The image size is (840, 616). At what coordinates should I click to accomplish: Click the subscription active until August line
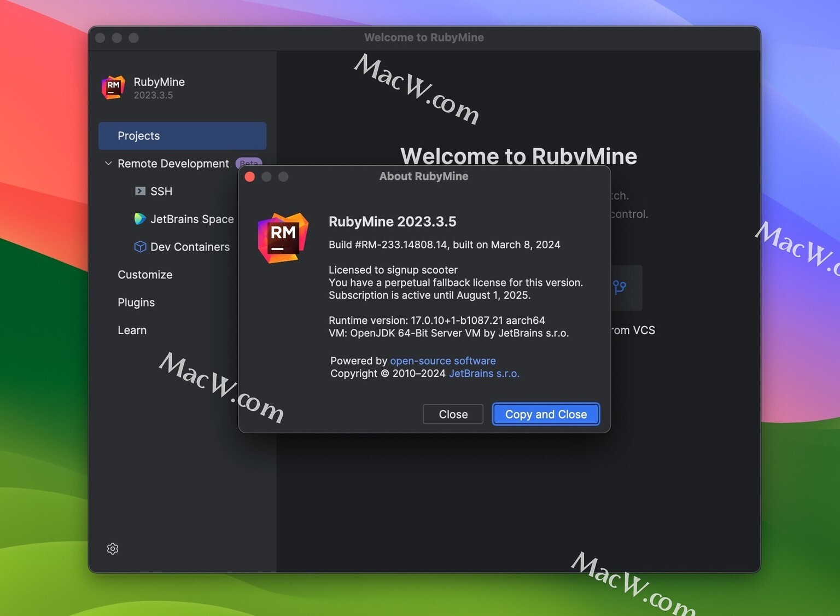(430, 295)
